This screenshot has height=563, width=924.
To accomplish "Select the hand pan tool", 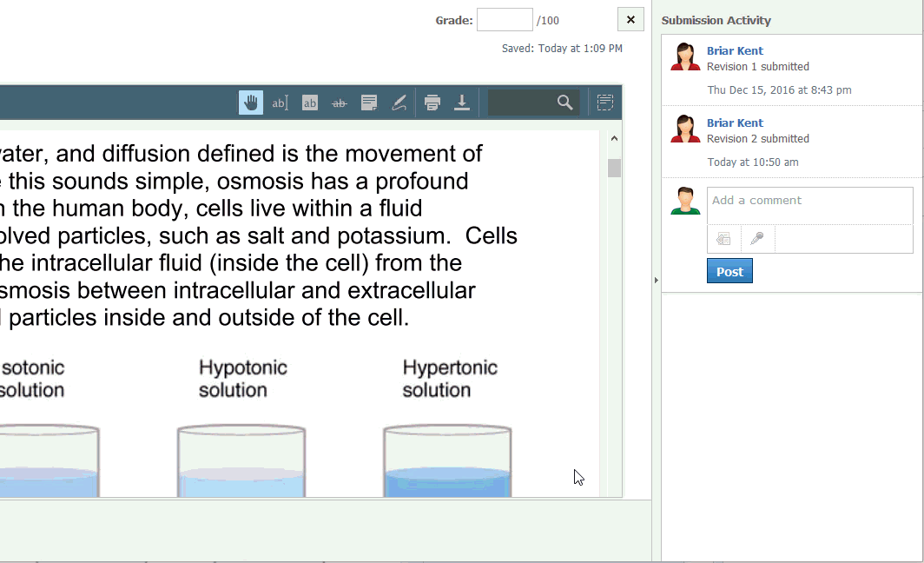I will click(251, 103).
